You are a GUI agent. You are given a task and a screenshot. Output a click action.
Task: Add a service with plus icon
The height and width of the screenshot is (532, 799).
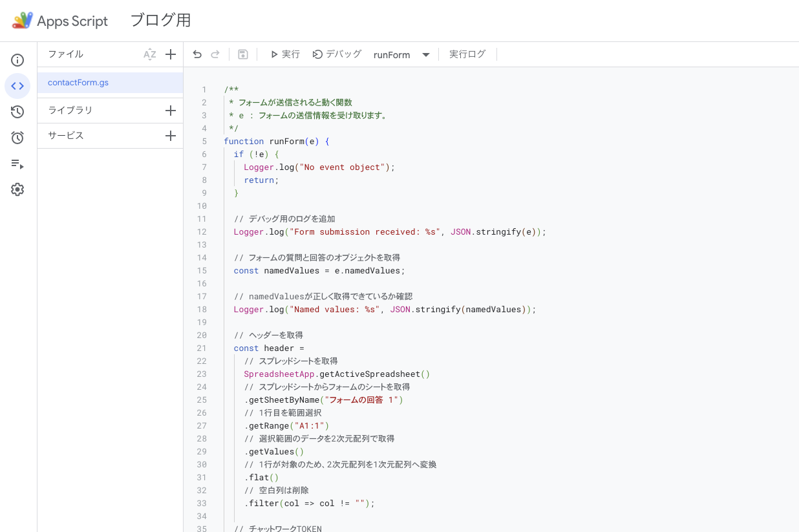tap(171, 136)
